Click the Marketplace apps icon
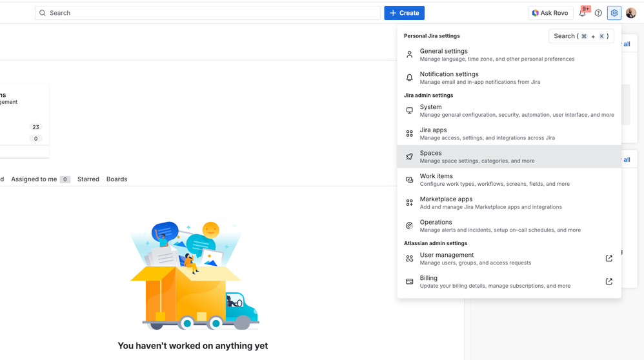Screen dimensions: 644x360 [x=410, y=203]
